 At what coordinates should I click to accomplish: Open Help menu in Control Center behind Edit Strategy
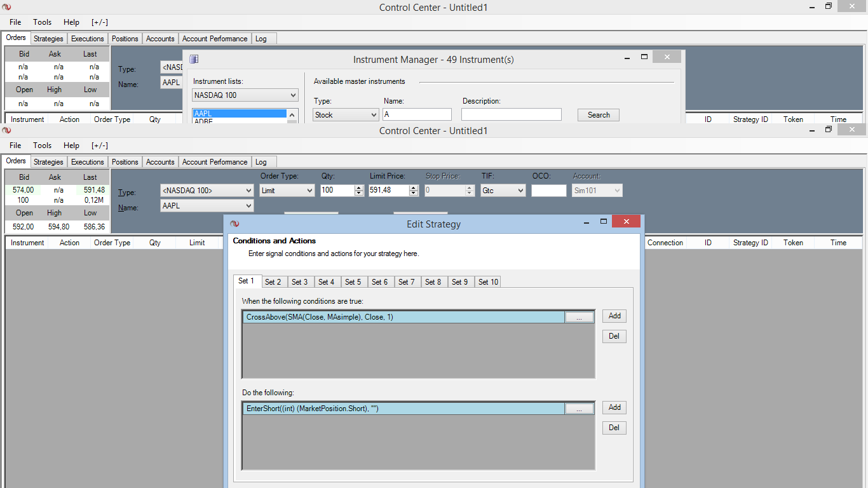pos(72,146)
